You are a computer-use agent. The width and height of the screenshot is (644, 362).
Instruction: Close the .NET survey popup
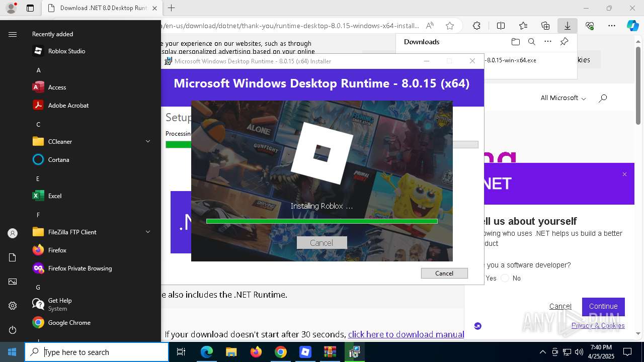pyautogui.click(x=624, y=174)
